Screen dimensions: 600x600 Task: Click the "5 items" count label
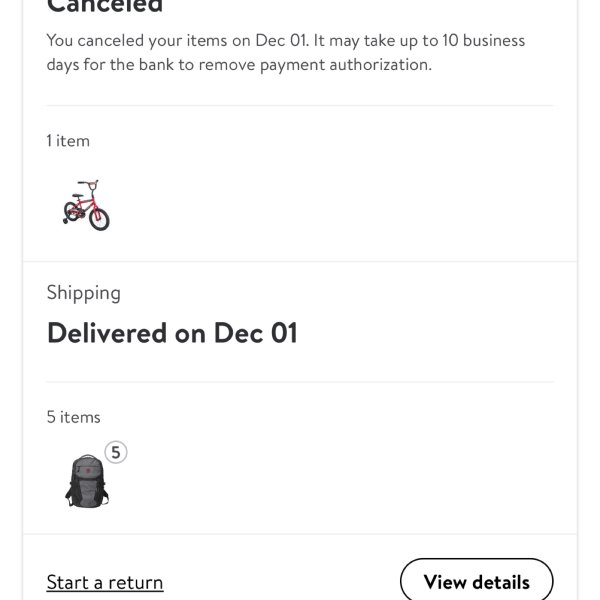tap(73, 417)
